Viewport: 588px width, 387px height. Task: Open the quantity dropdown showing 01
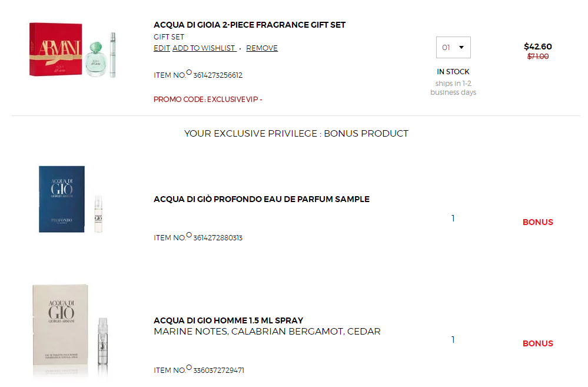(453, 47)
